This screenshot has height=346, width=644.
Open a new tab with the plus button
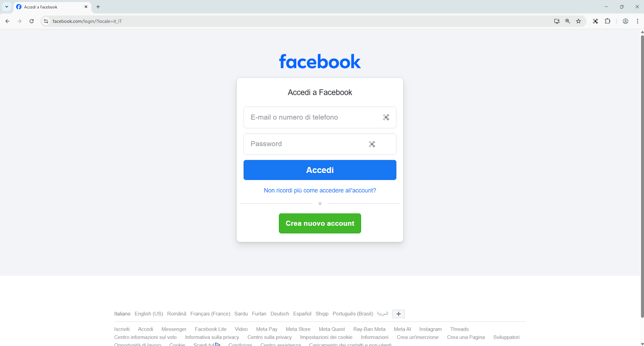point(98,7)
